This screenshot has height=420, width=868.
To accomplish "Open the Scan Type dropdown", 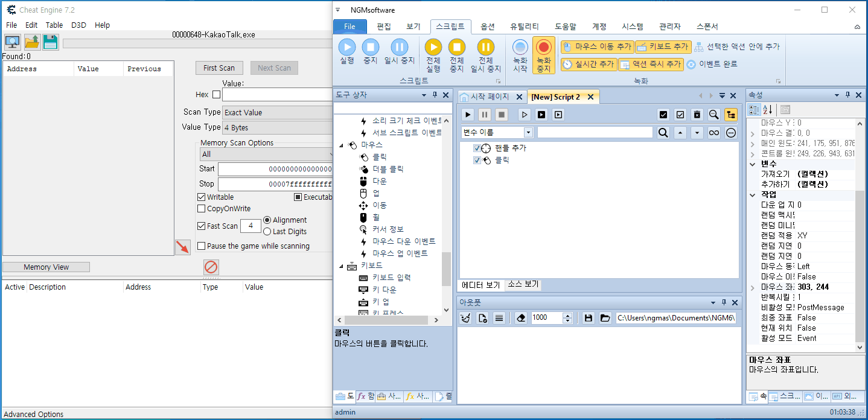I will click(x=277, y=112).
